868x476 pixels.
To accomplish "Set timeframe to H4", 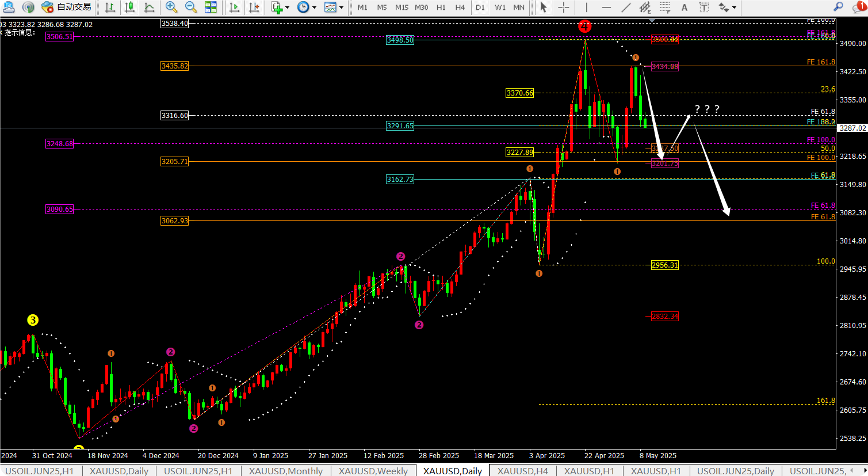I will [460, 7].
